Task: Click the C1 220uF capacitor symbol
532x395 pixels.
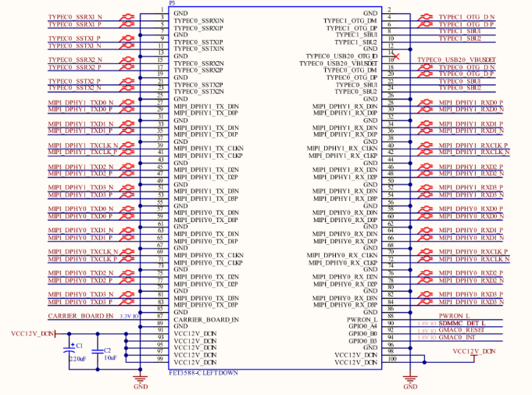Action: [70, 350]
